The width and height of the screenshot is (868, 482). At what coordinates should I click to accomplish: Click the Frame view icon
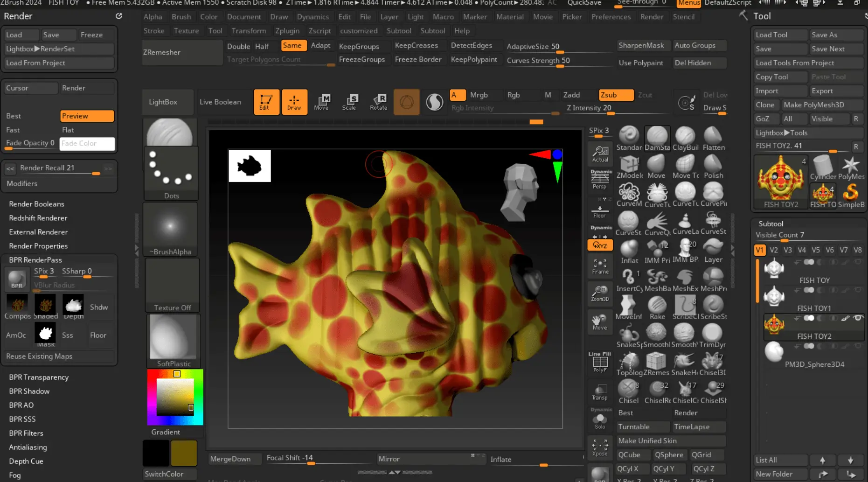point(600,266)
